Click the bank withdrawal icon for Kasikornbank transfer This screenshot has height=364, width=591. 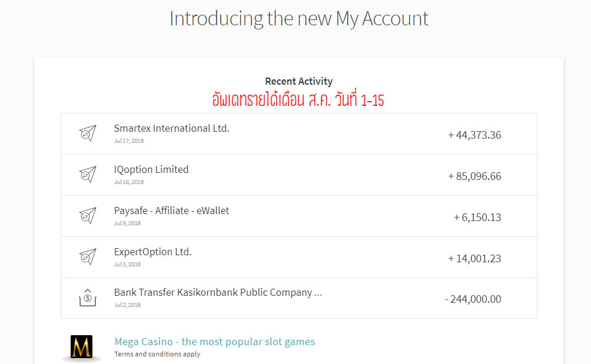88,298
